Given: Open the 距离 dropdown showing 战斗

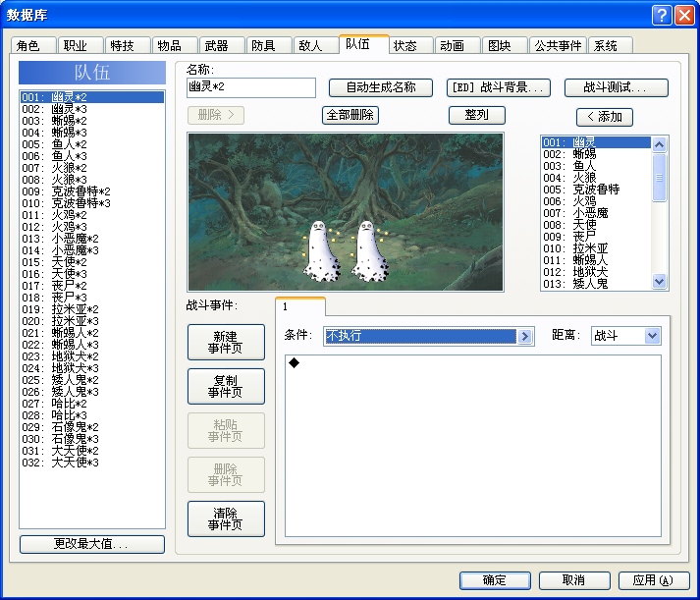Looking at the screenshot, I should coord(626,336).
